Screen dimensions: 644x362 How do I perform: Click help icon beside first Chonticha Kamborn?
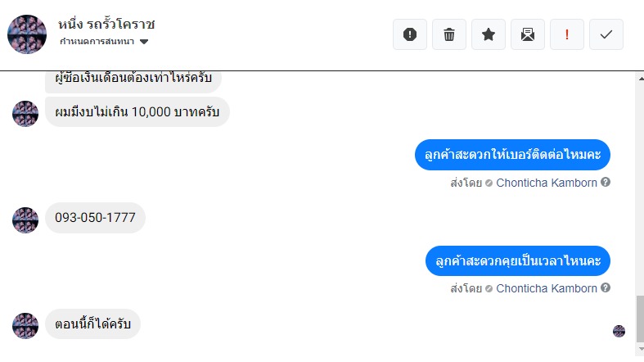606,183
